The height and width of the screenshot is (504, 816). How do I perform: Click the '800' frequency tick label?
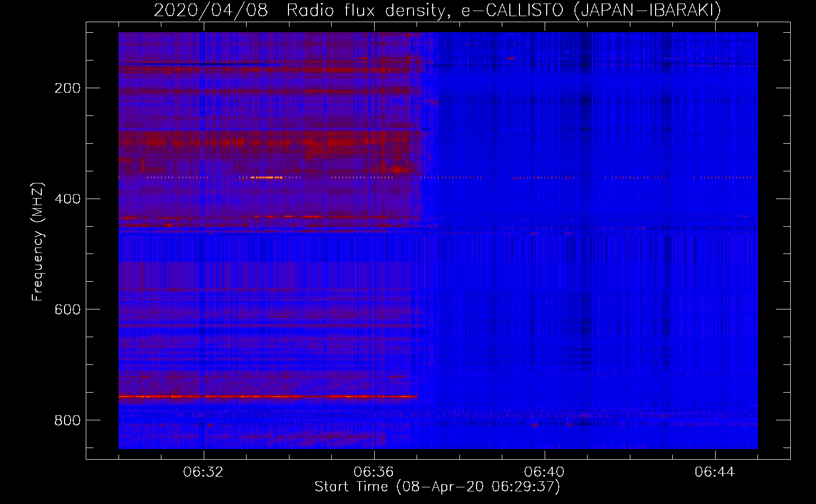tap(68, 420)
